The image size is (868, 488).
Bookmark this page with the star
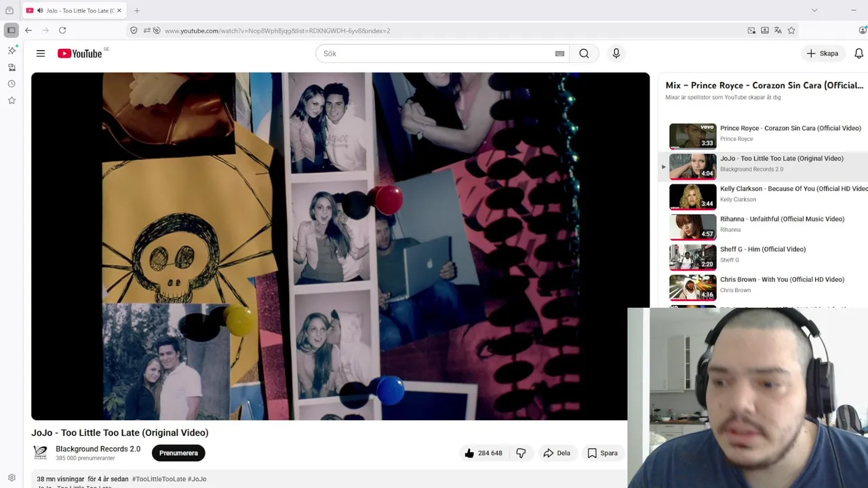pyautogui.click(x=791, y=30)
